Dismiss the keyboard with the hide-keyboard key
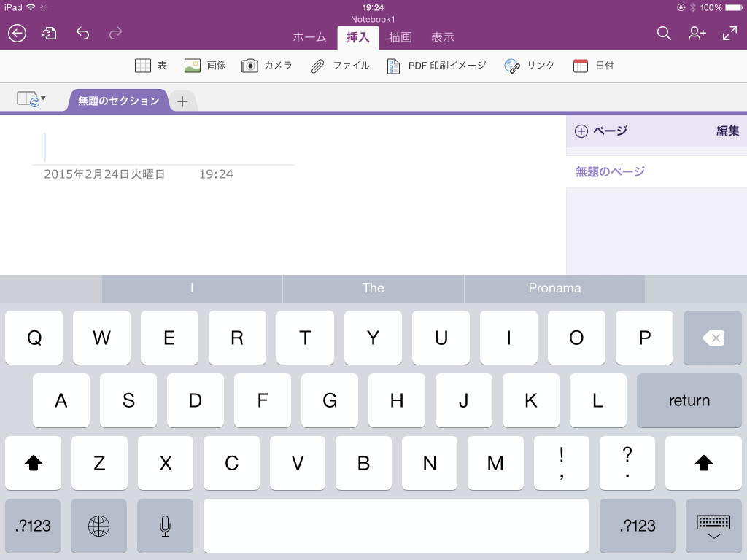747x560 pixels. 713,526
